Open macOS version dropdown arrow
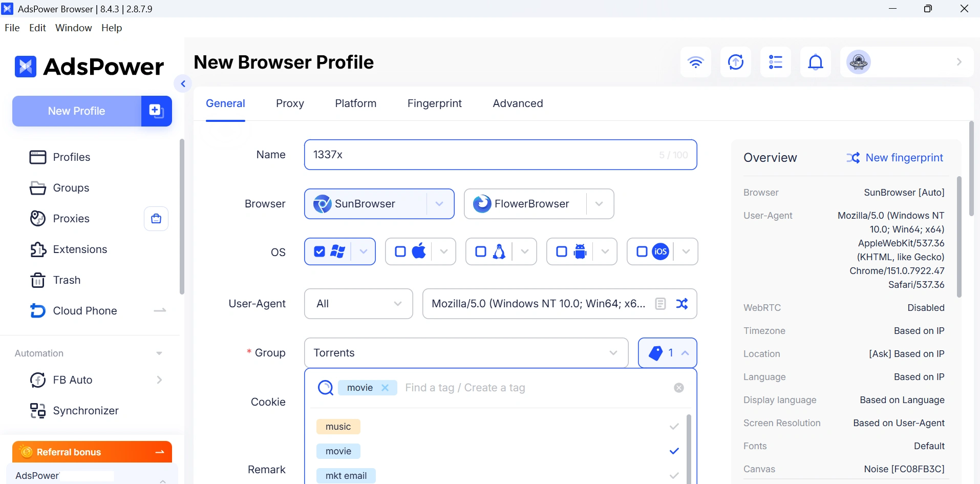The width and height of the screenshot is (980, 484). [x=444, y=251]
